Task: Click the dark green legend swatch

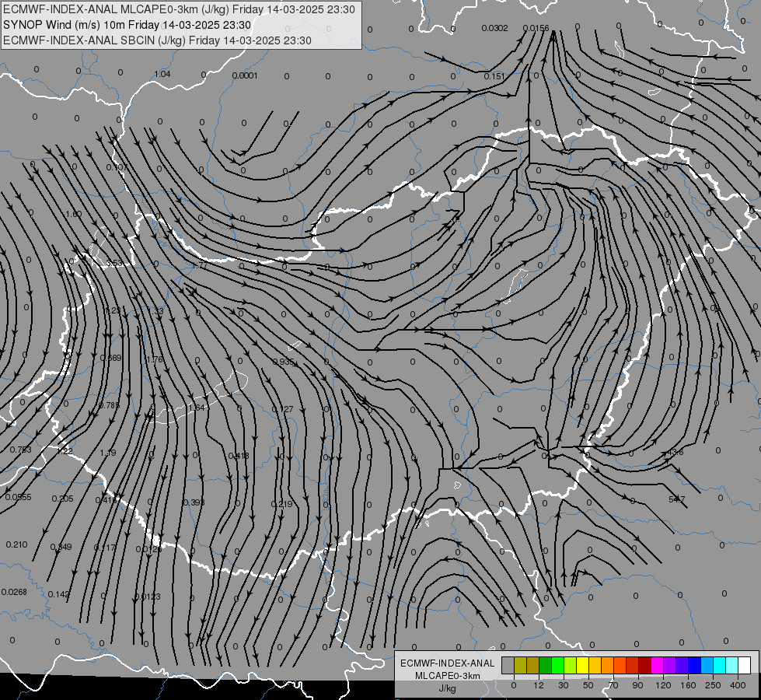Action: (546, 665)
